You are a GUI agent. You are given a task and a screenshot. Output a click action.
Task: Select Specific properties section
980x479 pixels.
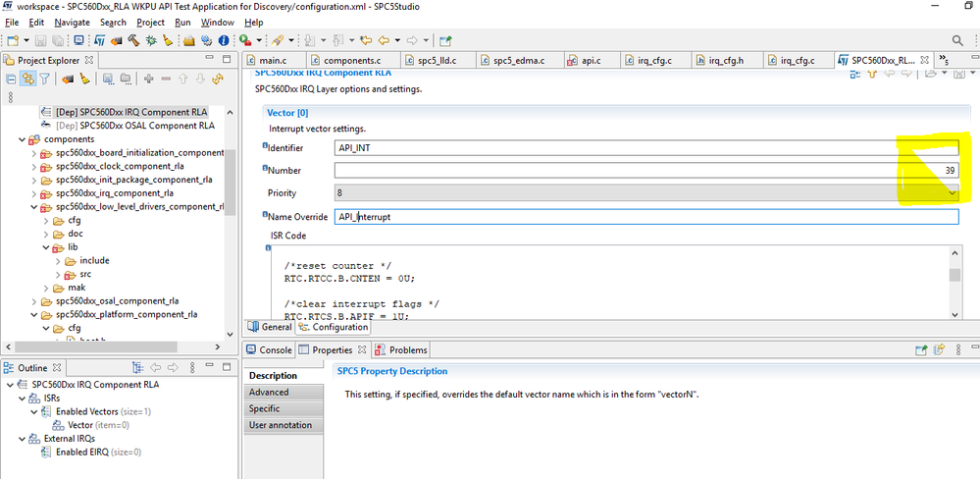pyautogui.click(x=284, y=408)
